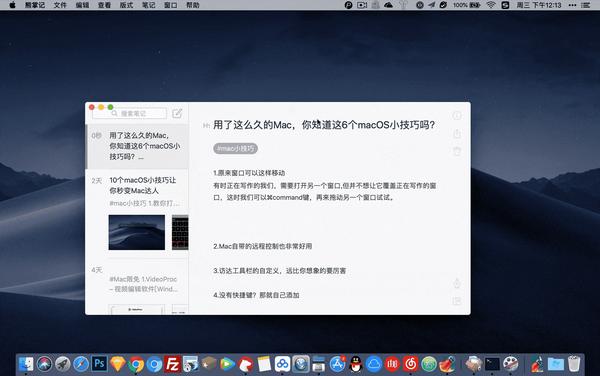Click the share note icon
This screenshot has width=600, height=376.
pyautogui.click(x=457, y=133)
